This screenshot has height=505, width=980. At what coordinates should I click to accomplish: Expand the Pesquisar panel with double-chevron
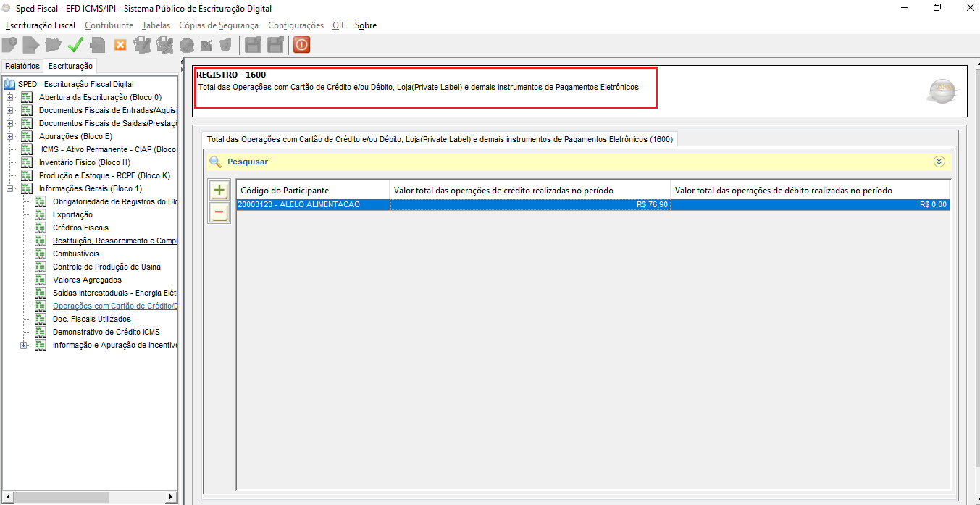tap(939, 162)
